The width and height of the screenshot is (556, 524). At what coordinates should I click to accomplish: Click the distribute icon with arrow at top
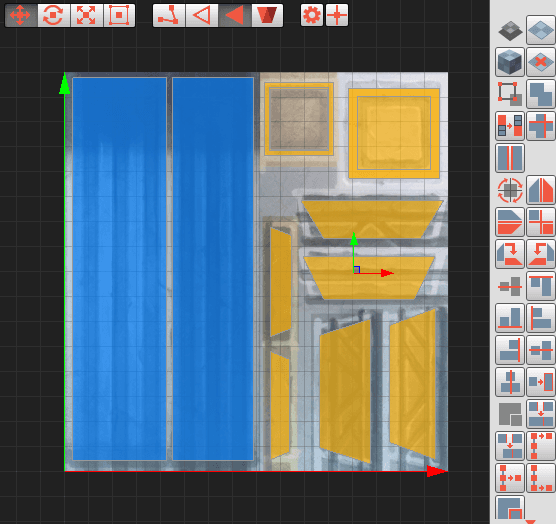coord(540,446)
